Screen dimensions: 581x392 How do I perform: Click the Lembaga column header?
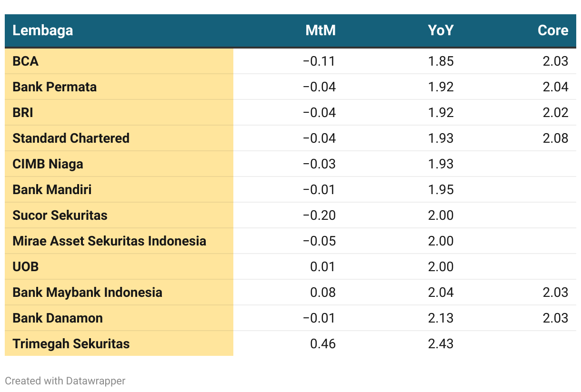(43, 30)
